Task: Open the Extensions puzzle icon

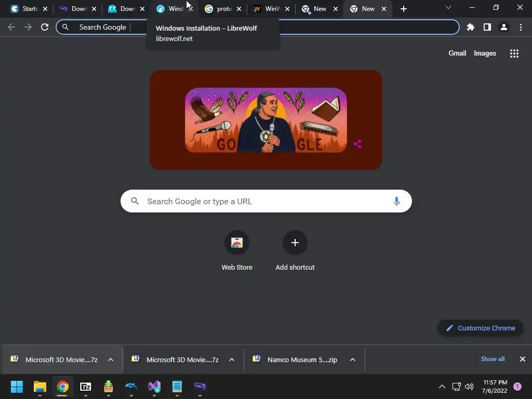Action: coord(470,27)
